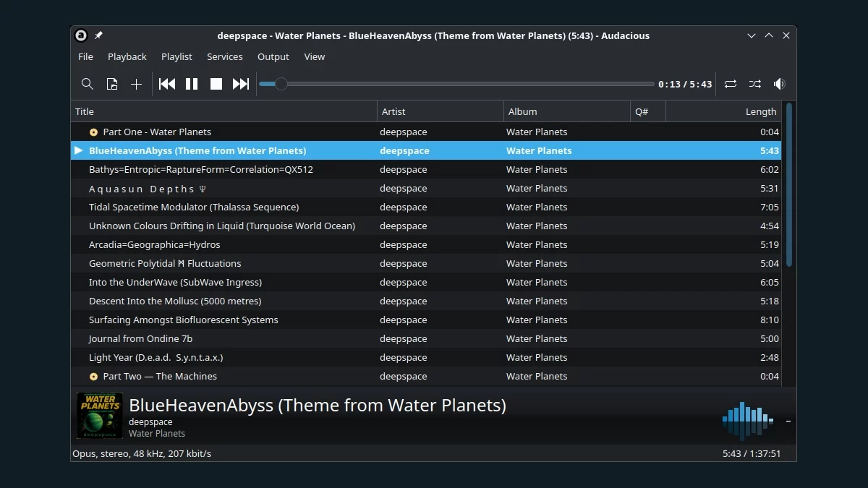Open the Playback menu
The width and height of the screenshot is (868, 488).
(x=127, y=56)
